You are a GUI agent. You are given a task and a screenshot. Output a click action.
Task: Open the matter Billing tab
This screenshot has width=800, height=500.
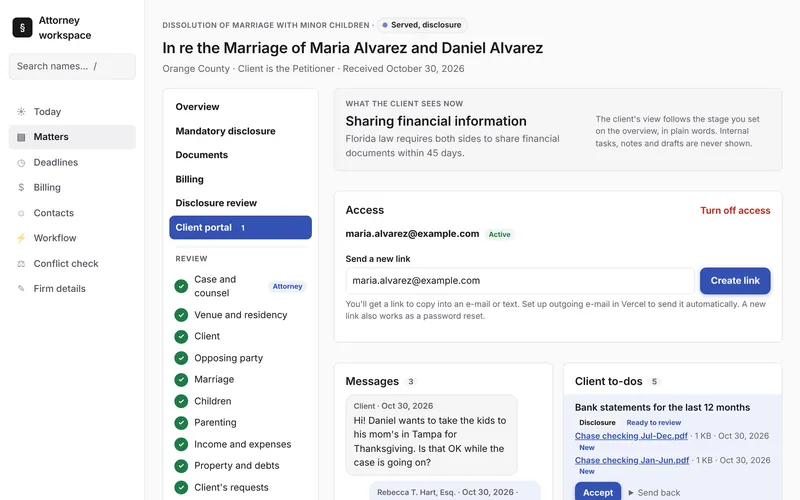click(240, 179)
